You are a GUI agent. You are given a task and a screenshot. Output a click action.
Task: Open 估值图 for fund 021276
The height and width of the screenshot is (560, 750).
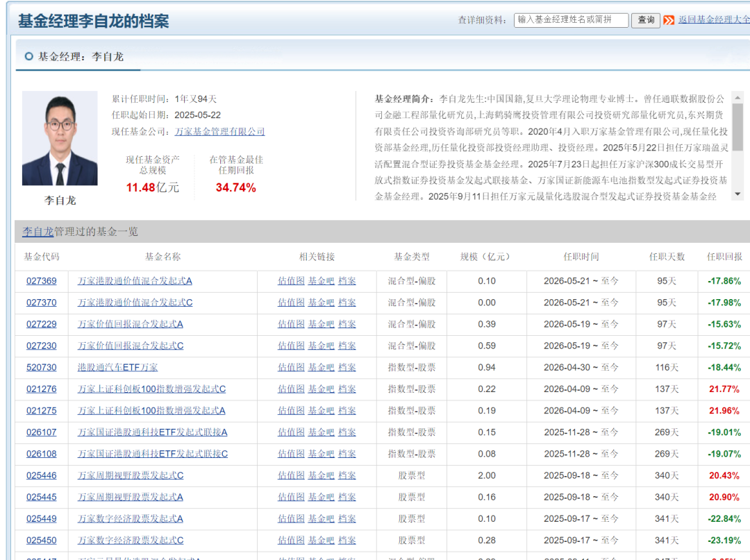(291, 389)
